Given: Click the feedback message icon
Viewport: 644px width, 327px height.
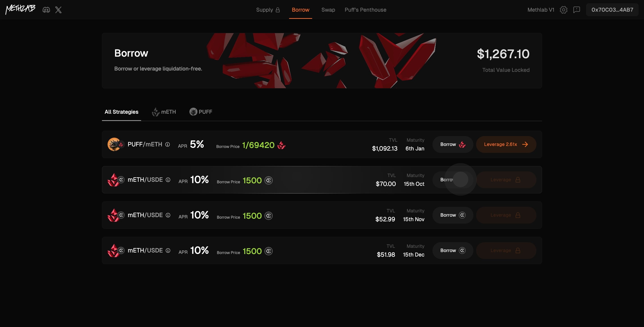Looking at the screenshot, I should coord(576,10).
